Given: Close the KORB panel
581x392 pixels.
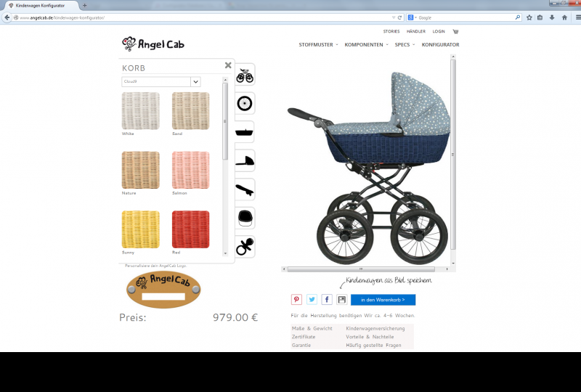Looking at the screenshot, I should [x=228, y=65].
